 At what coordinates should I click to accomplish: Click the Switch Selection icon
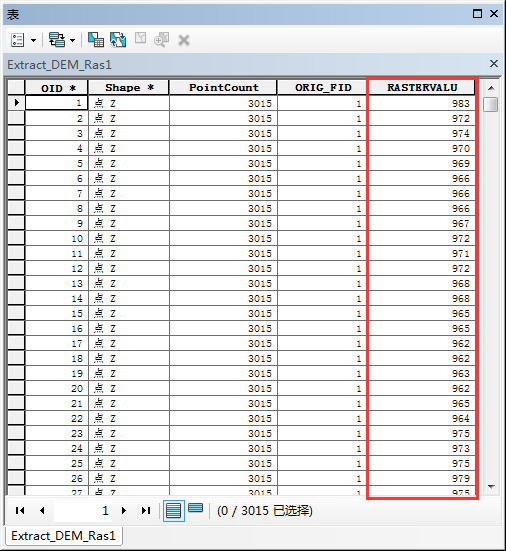pyautogui.click(x=118, y=40)
